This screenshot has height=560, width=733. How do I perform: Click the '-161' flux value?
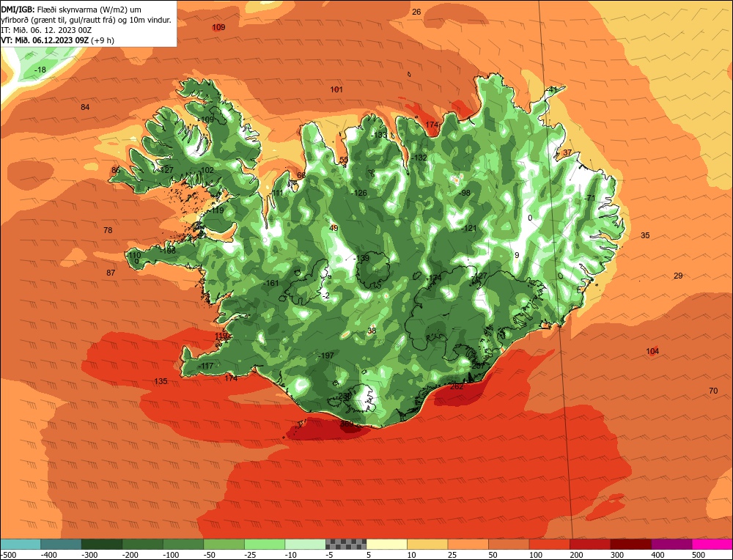(x=271, y=283)
